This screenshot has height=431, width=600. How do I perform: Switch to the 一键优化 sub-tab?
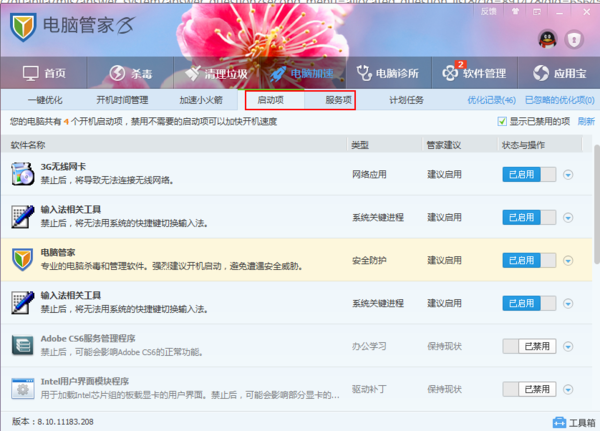pos(45,100)
